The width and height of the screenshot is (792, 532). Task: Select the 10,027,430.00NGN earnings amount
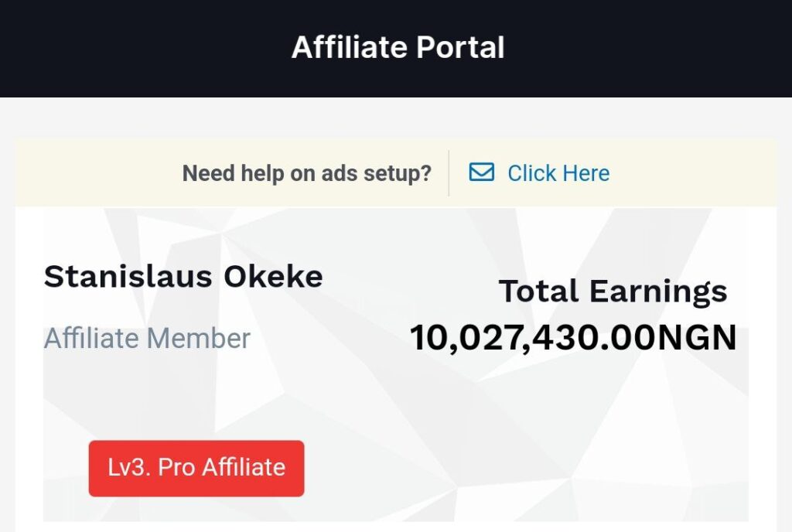point(572,339)
